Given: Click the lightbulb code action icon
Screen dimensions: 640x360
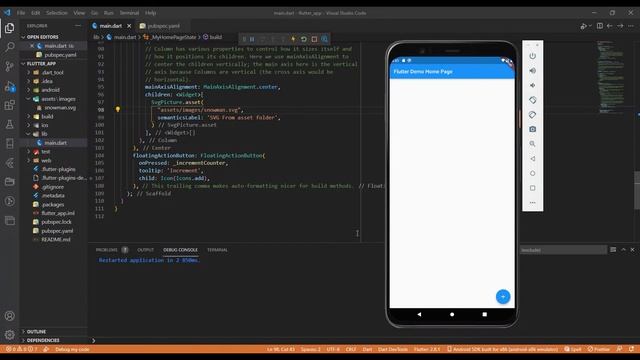Looking at the screenshot, I should point(118,109).
